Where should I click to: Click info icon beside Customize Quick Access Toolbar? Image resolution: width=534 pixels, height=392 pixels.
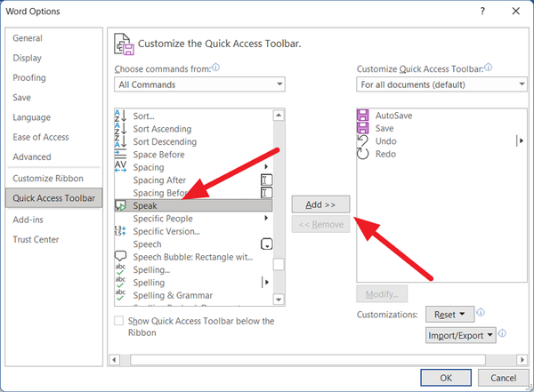click(488, 68)
